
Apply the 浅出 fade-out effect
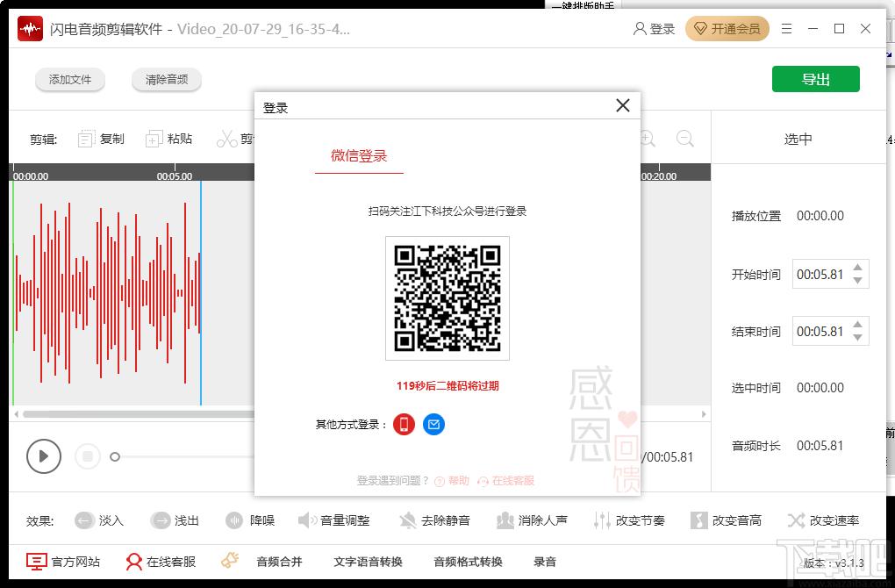click(175, 520)
